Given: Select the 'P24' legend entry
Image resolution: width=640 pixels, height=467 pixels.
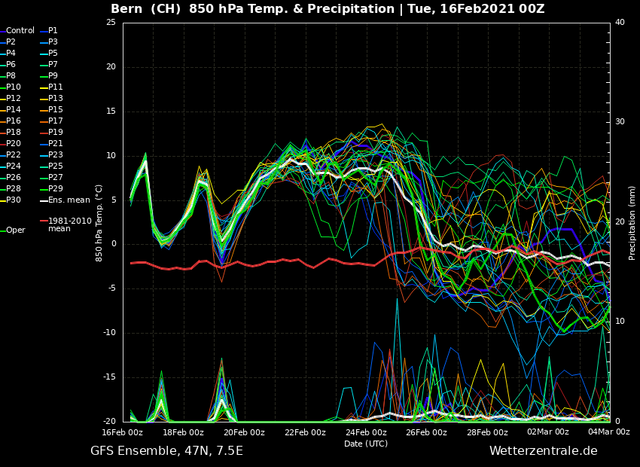Looking at the screenshot, I should click(13, 166).
